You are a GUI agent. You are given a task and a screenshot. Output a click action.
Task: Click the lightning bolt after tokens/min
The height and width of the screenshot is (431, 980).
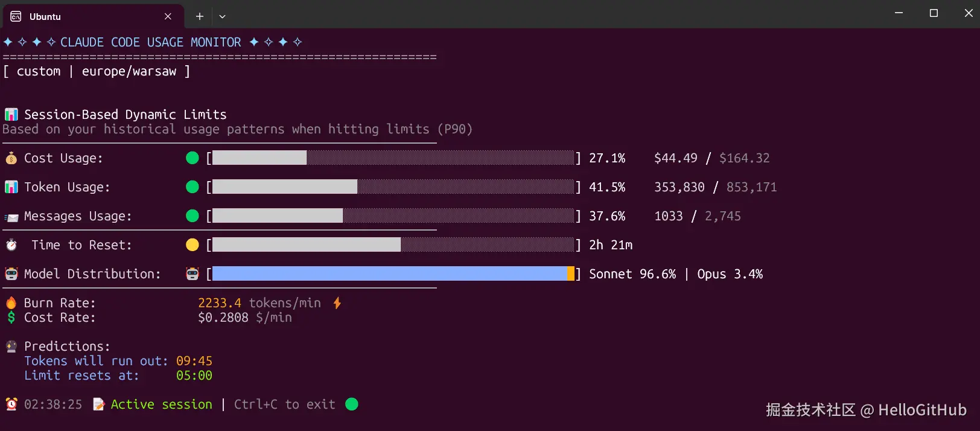click(x=337, y=302)
